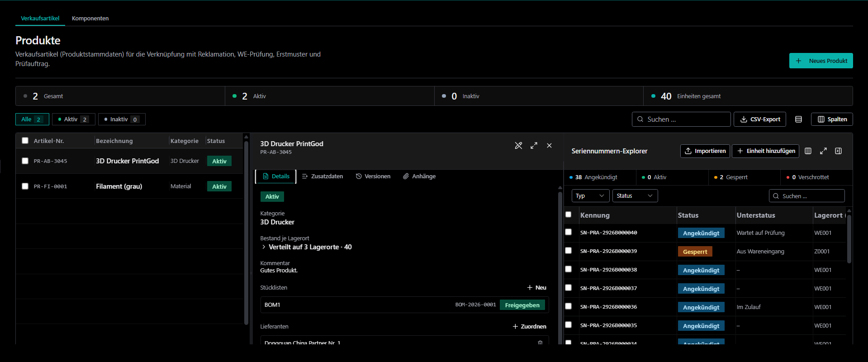868x362 pixels.
Task: Filter serials by 0 Verschrottet counter
Action: [x=816, y=177]
